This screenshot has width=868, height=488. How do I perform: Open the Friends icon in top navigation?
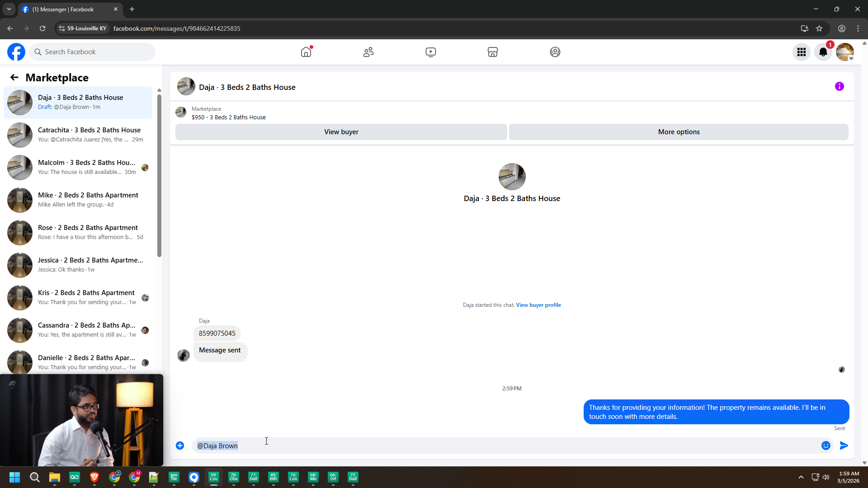368,52
